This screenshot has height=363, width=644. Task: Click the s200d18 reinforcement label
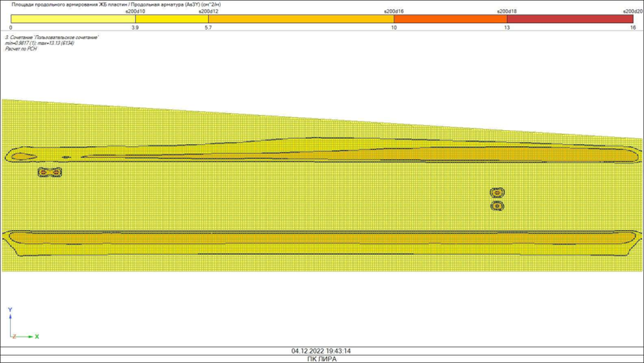507,11
